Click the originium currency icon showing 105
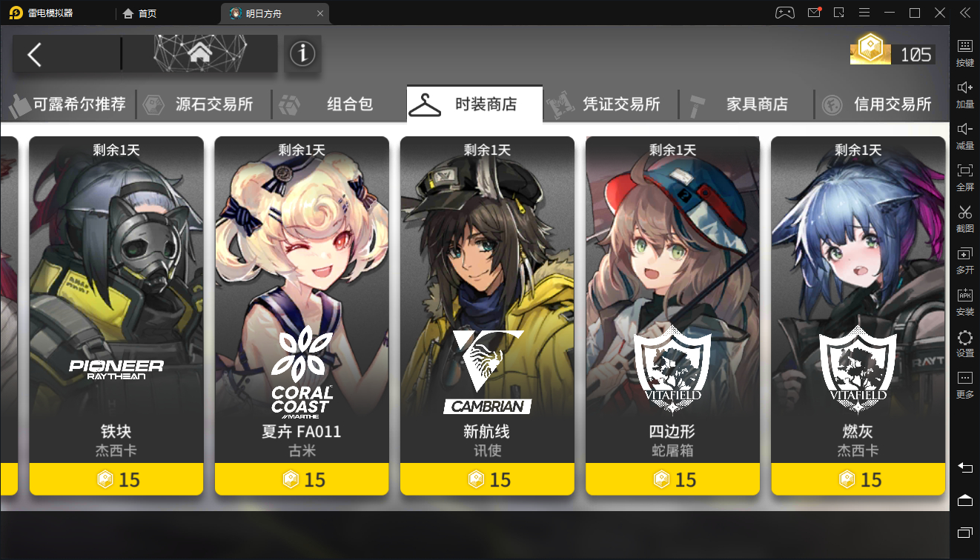 pos(870,50)
